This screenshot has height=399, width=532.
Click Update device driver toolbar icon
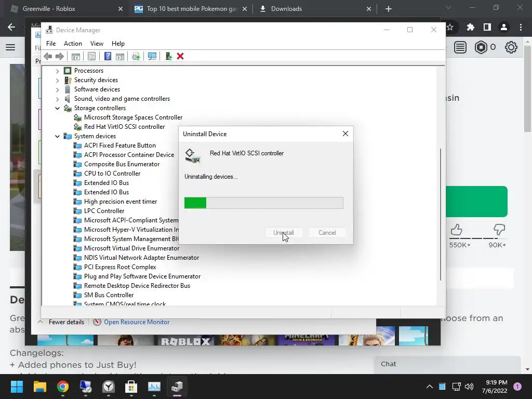(136, 56)
